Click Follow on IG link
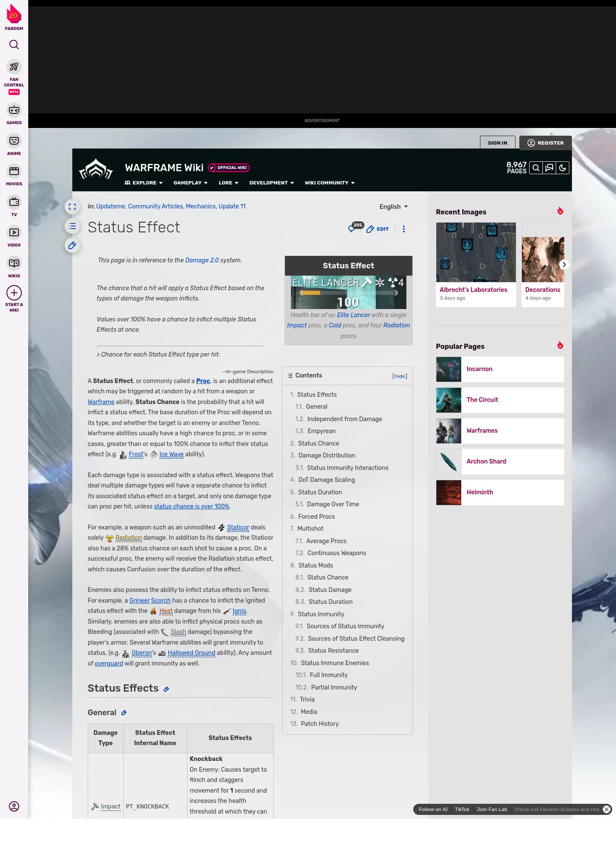This screenshot has width=616, height=856. (433, 809)
